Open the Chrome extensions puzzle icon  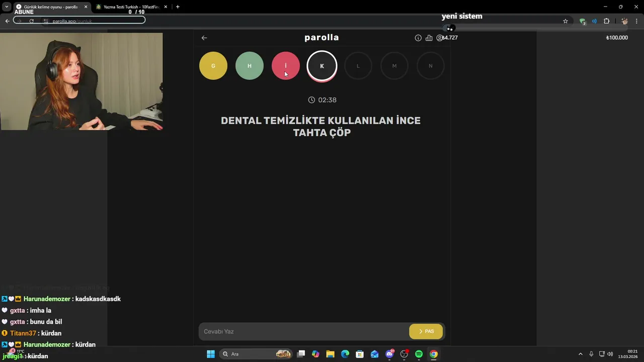[606, 21]
